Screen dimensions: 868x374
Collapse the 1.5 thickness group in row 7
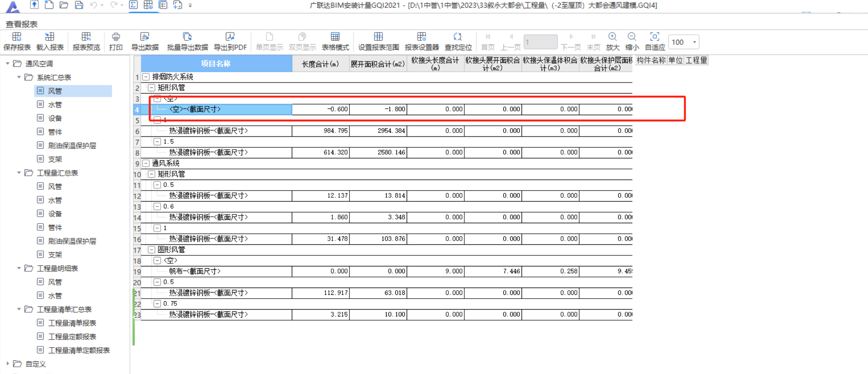click(157, 142)
